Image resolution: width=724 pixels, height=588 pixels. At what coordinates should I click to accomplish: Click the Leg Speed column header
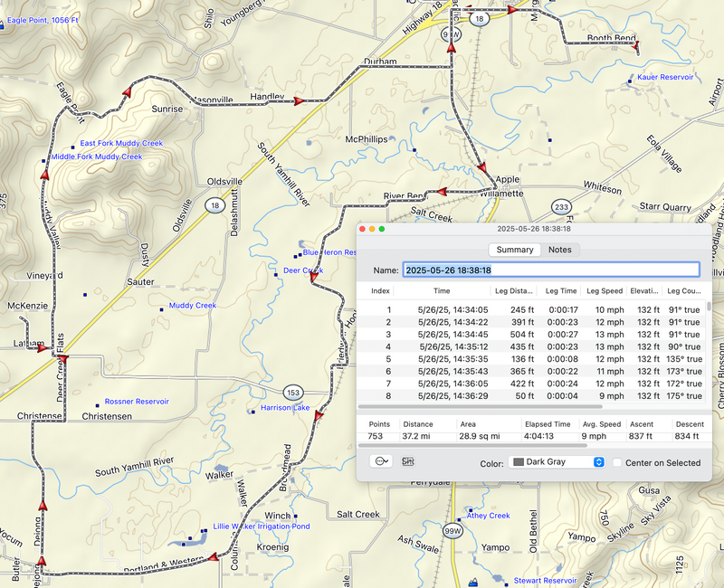605,290
